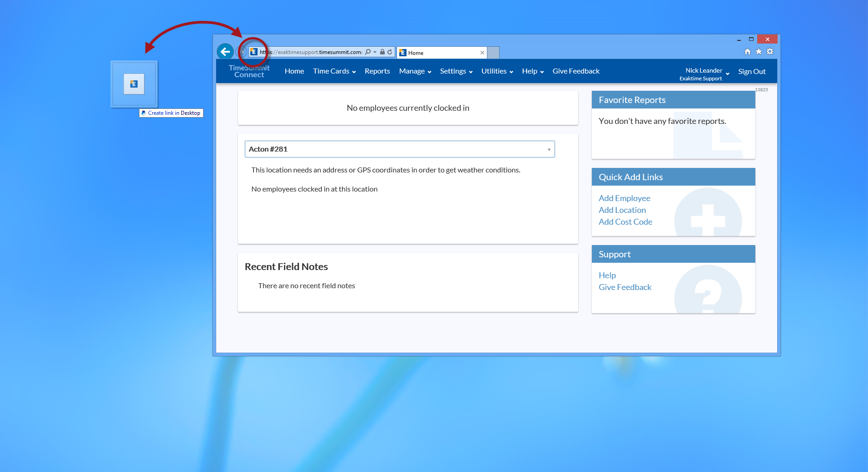Screen dimensions: 868x472
Task: Open a new tab with the blank tab button
Action: click(493, 53)
